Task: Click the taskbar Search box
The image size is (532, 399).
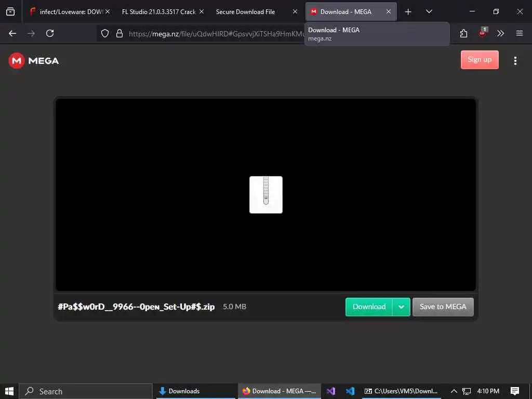Action: pyautogui.click(x=86, y=391)
